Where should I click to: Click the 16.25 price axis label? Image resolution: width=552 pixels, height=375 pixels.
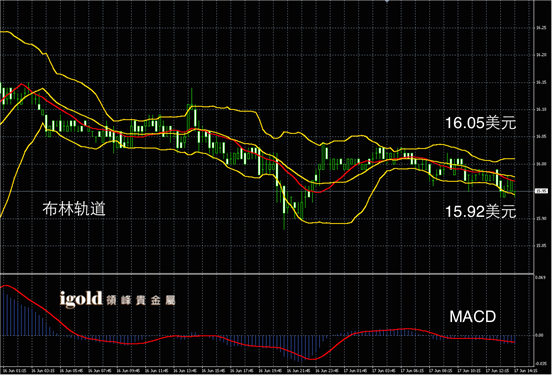[x=541, y=27]
